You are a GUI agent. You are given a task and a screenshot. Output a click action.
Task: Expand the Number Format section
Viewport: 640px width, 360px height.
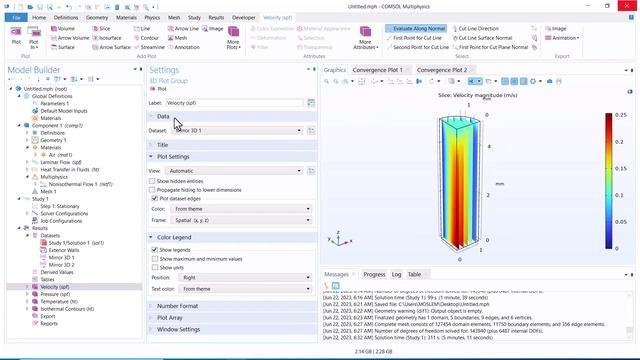click(232, 306)
